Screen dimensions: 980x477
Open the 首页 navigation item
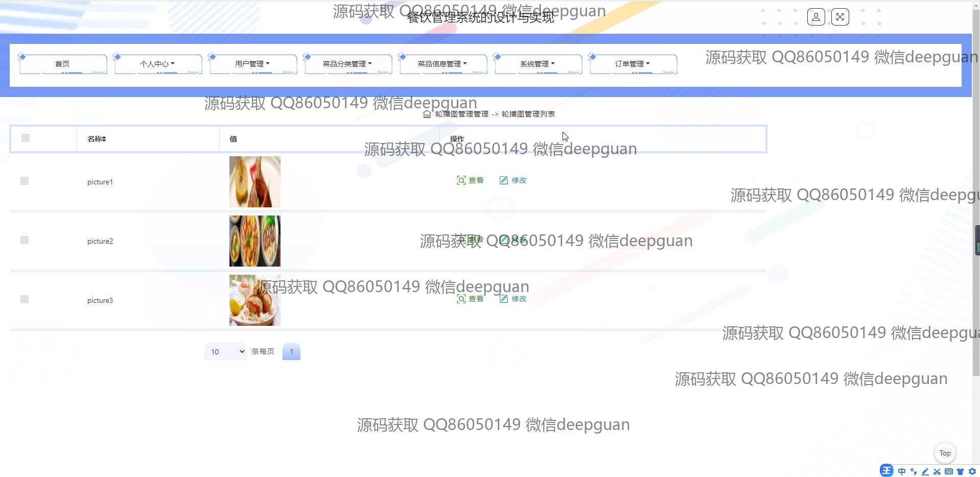tap(62, 64)
